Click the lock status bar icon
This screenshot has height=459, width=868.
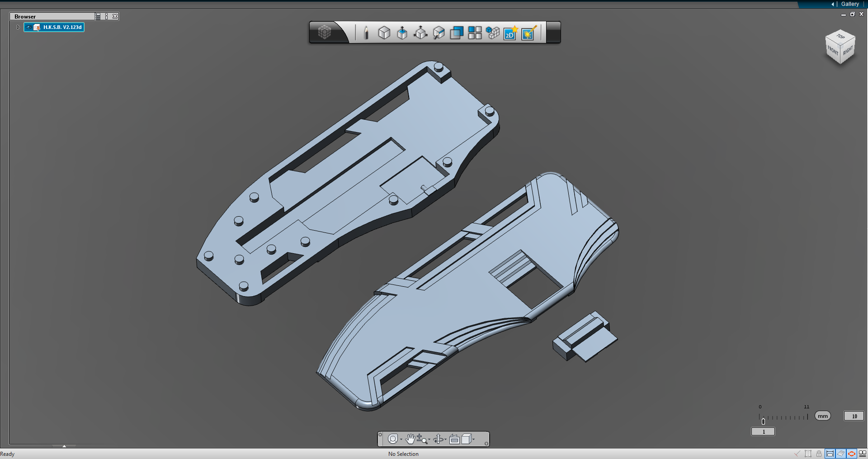[819, 454]
